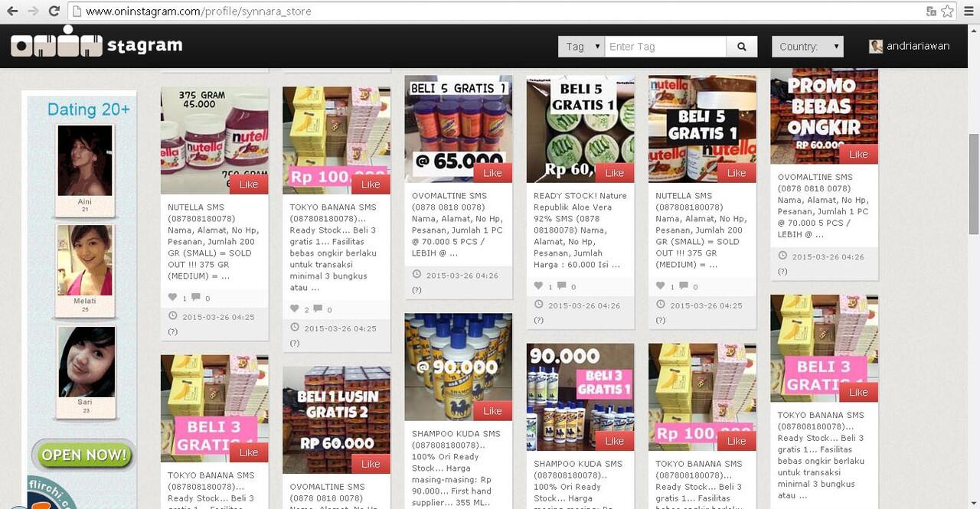This screenshot has height=509, width=980.
Task: Click comment bubble on Nutella 375 gram card
Action: pos(196,298)
